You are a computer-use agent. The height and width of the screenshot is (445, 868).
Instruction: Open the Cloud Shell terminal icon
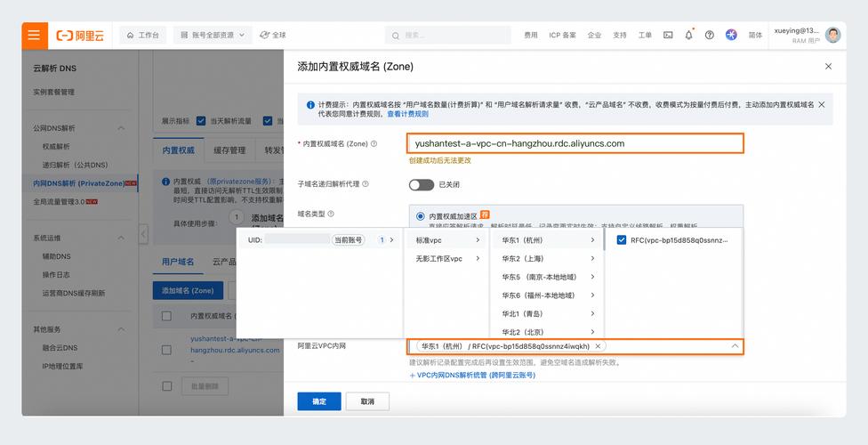tap(668, 35)
